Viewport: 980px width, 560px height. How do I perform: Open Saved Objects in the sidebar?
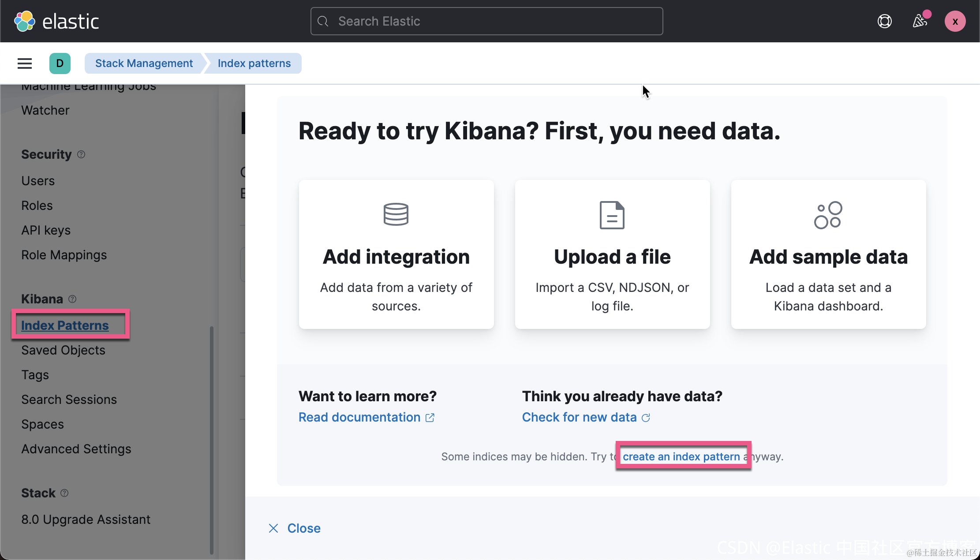click(63, 350)
